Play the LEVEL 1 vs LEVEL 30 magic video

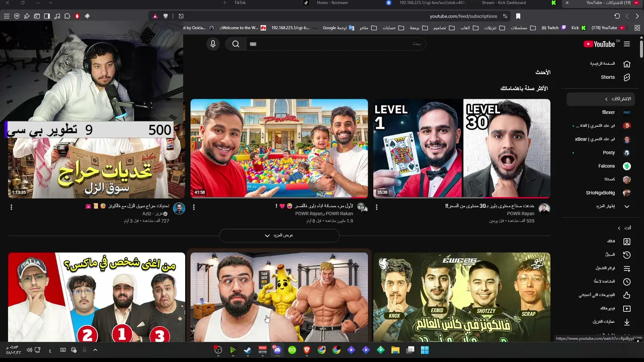(461, 148)
